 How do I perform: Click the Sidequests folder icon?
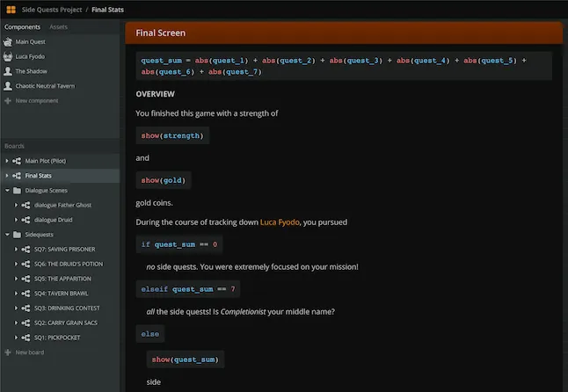(x=17, y=235)
